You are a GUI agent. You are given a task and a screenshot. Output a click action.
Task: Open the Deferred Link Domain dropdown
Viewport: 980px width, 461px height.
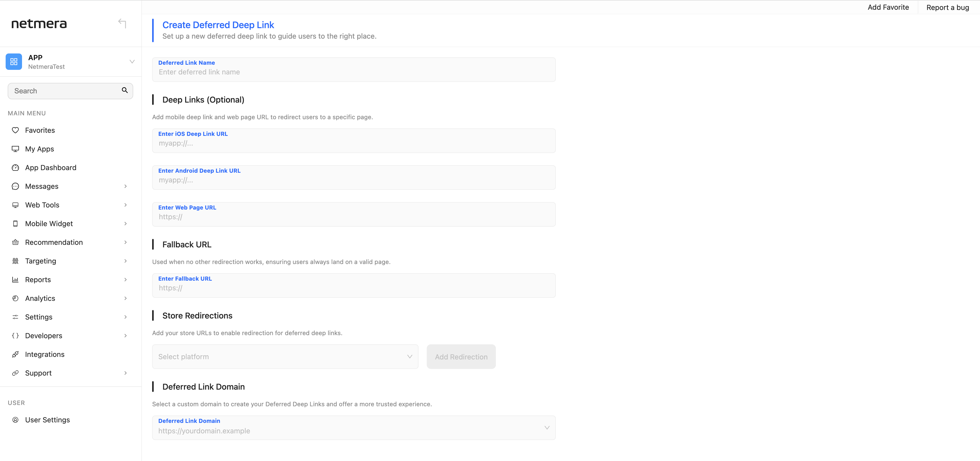point(353,428)
